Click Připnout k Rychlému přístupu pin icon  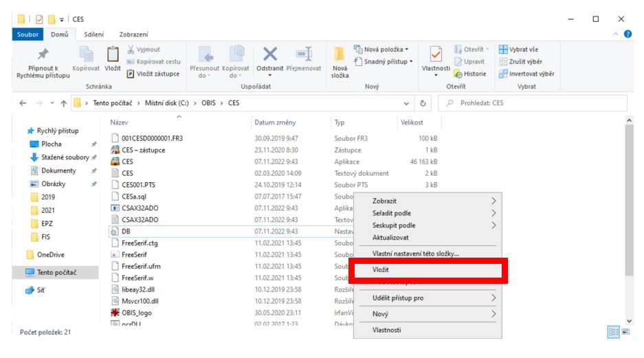43,54
